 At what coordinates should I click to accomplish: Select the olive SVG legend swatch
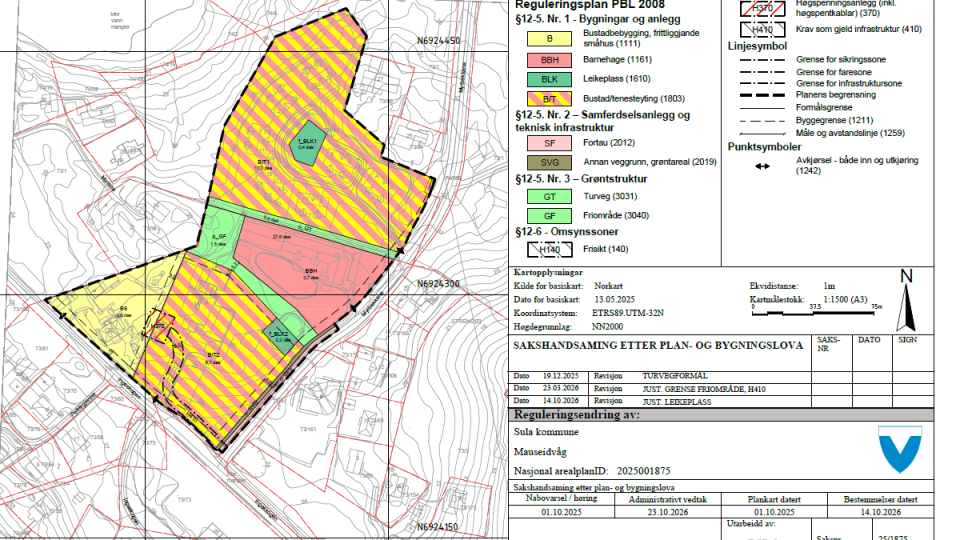pos(549,162)
